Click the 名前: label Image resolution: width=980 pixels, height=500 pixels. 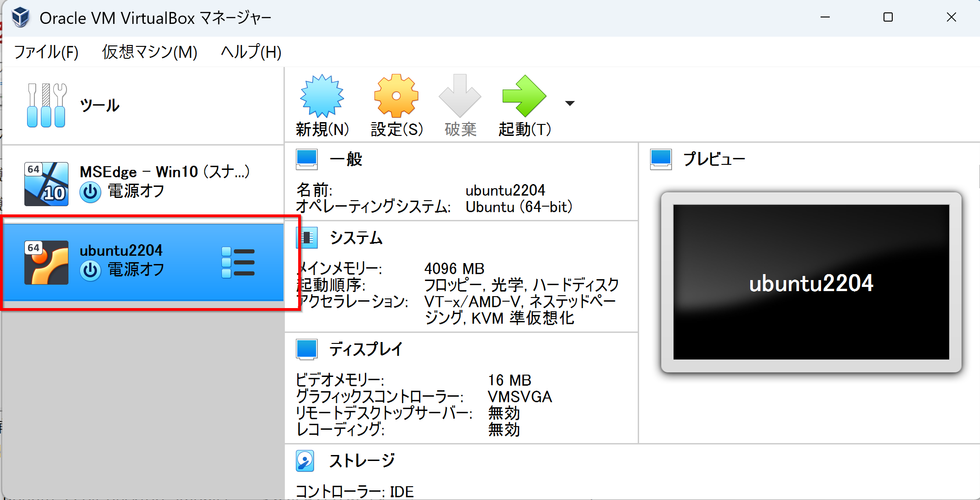[x=315, y=190]
